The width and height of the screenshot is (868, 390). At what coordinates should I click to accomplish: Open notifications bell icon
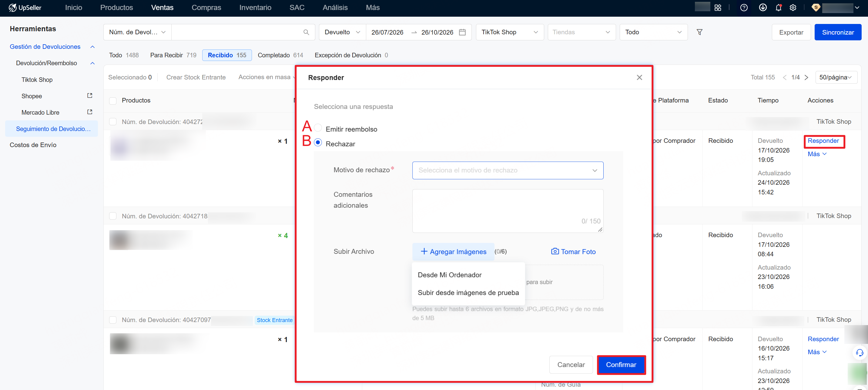click(x=778, y=7)
